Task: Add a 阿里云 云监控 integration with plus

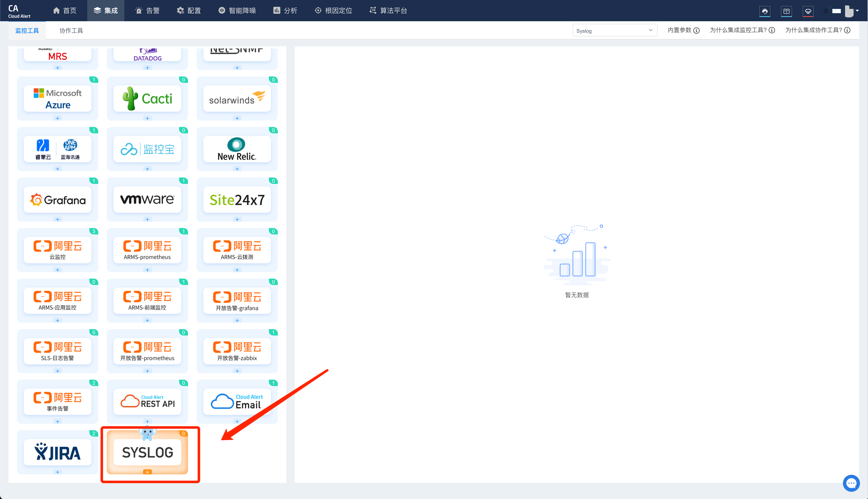Action: [x=58, y=270]
